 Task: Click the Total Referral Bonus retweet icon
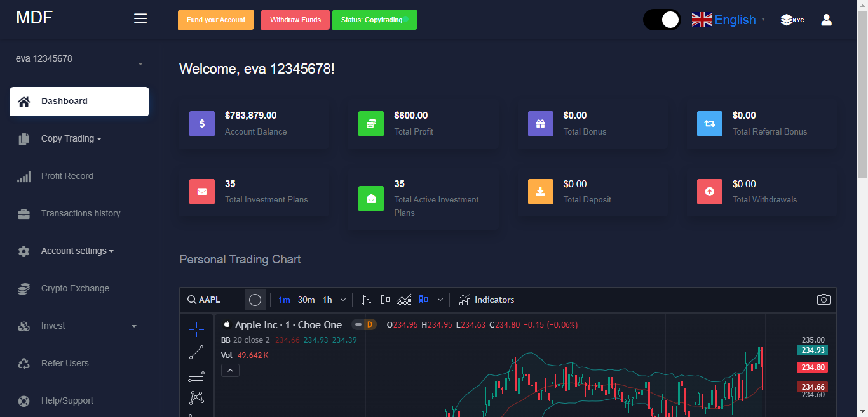pyautogui.click(x=710, y=124)
